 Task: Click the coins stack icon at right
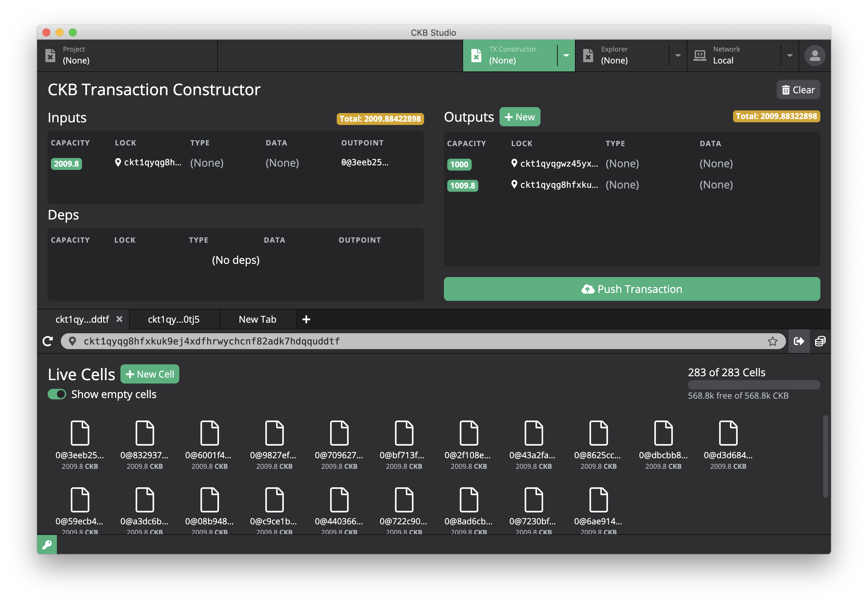pos(820,341)
